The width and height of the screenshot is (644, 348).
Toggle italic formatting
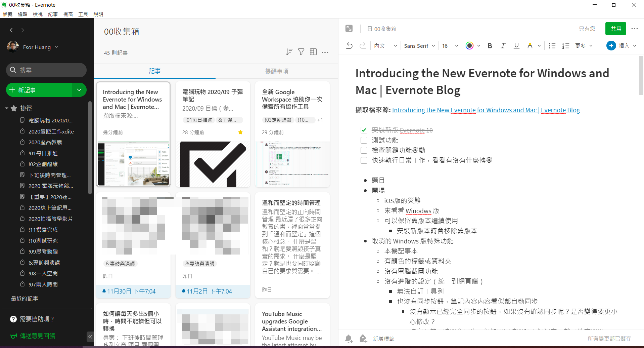click(503, 46)
